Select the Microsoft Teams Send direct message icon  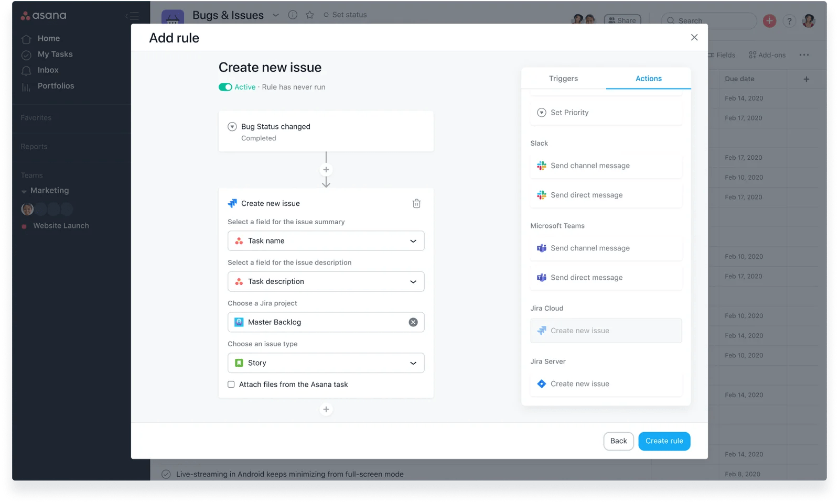542,277
